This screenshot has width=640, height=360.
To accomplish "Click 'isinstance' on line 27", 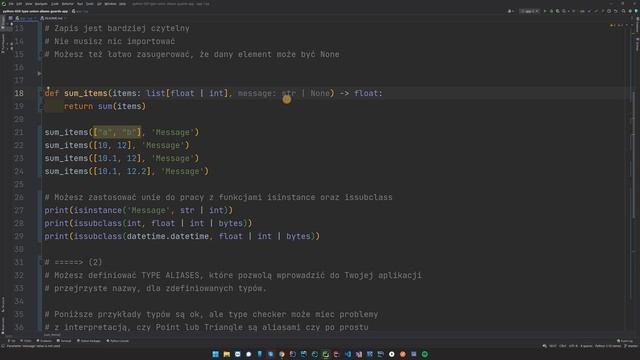I will [x=98, y=210].
